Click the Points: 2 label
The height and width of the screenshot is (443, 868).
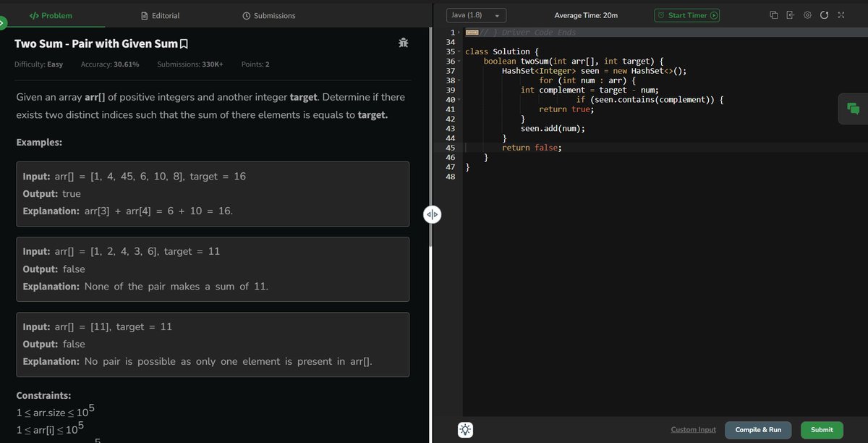[x=255, y=64]
